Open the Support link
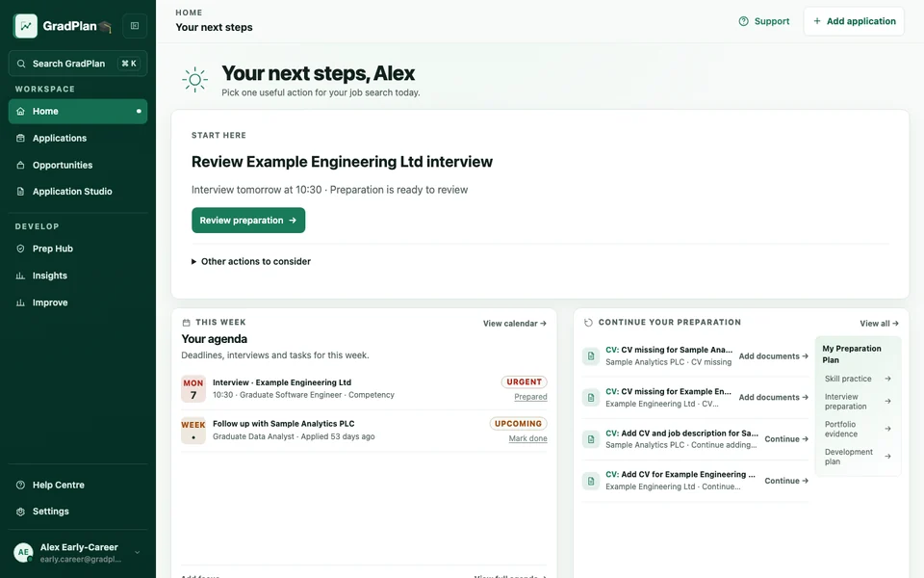The width and height of the screenshot is (924, 578). pyautogui.click(x=763, y=21)
